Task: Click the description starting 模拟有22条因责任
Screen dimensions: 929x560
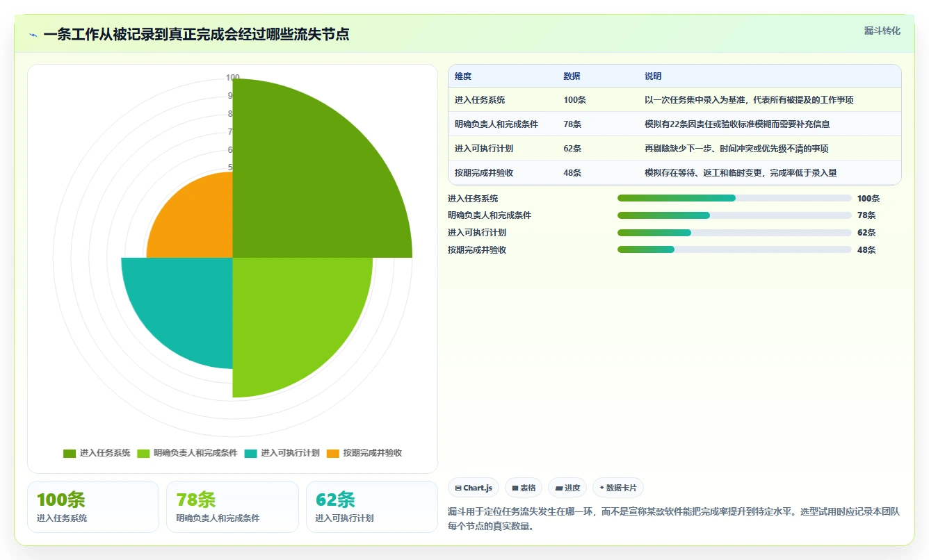Action: pyautogui.click(x=737, y=124)
